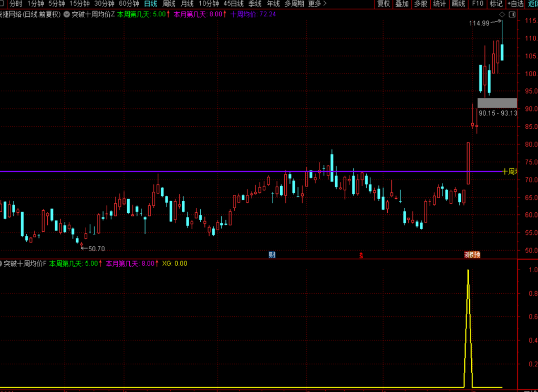Click the 财 financial report marker icon
This screenshot has height=392, width=538.
point(272,255)
